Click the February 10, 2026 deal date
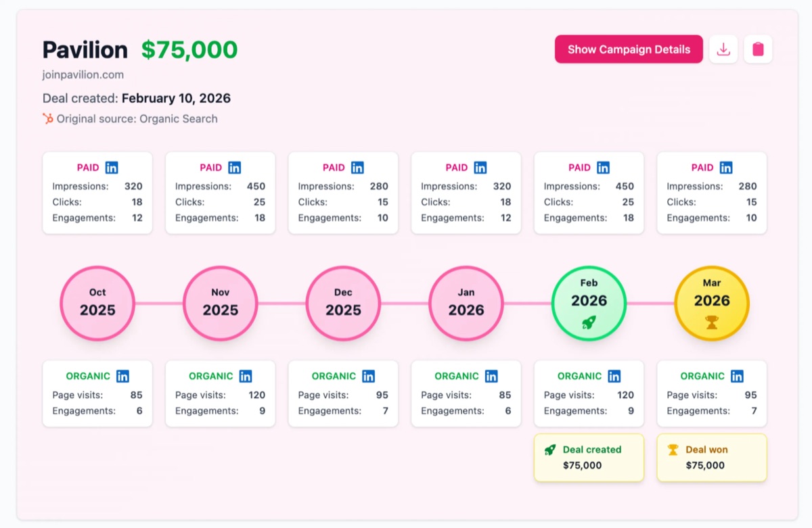Viewport: 812px width, 528px height. (x=176, y=98)
